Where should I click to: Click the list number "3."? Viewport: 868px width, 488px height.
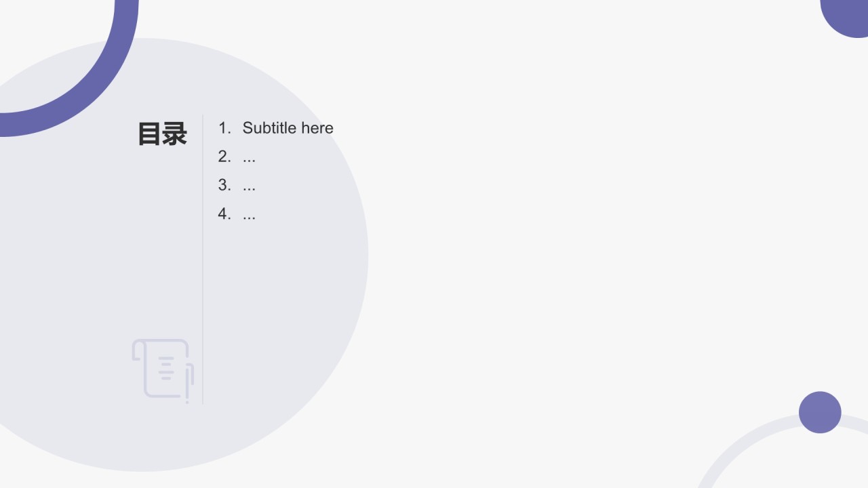[x=224, y=185]
